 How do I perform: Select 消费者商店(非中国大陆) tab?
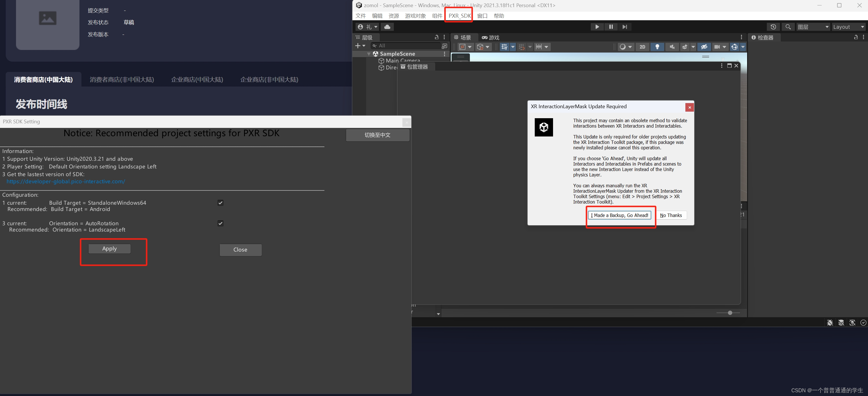(x=122, y=79)
